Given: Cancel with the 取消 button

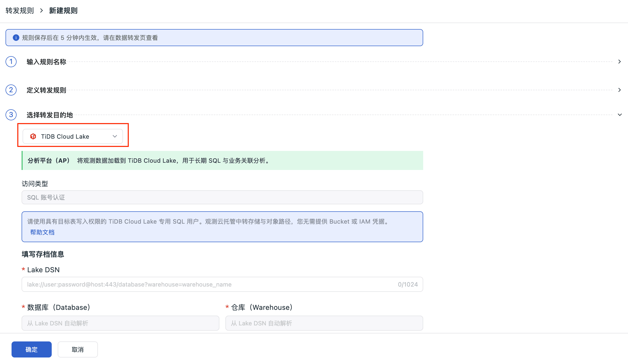Looking at the screenshot, I should click(x=78, y=349).
